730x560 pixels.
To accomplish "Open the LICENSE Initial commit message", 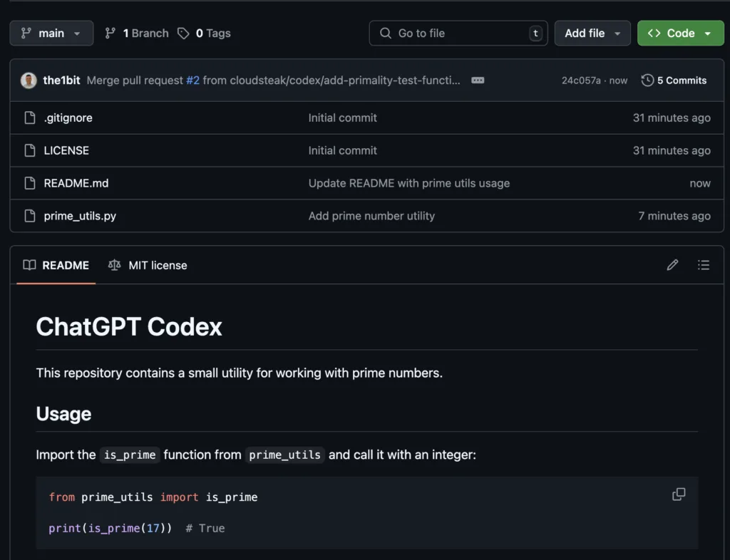I will click(x=343, y=150).
